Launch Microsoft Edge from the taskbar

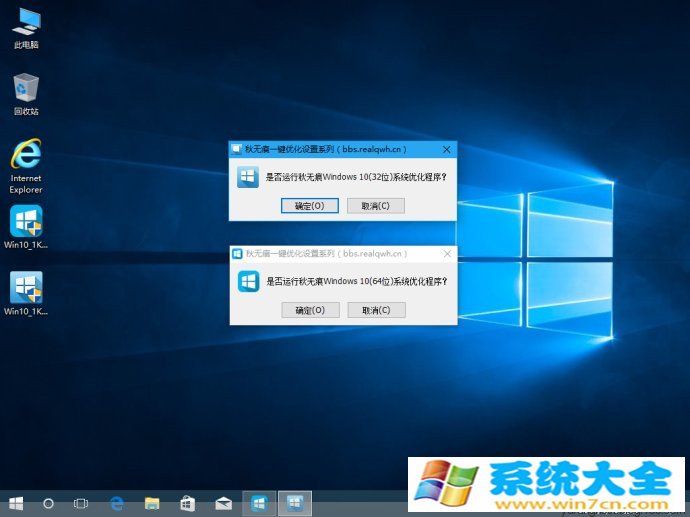pyautogui.click(x=117, y=502)
